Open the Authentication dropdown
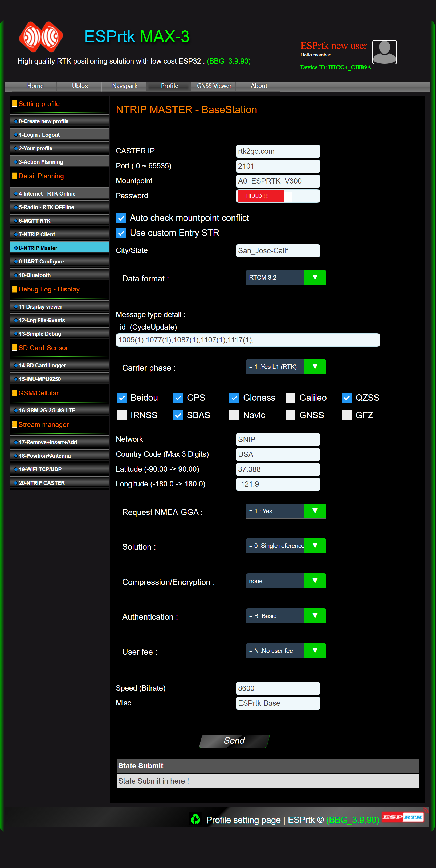 click(x=286, y=616)
